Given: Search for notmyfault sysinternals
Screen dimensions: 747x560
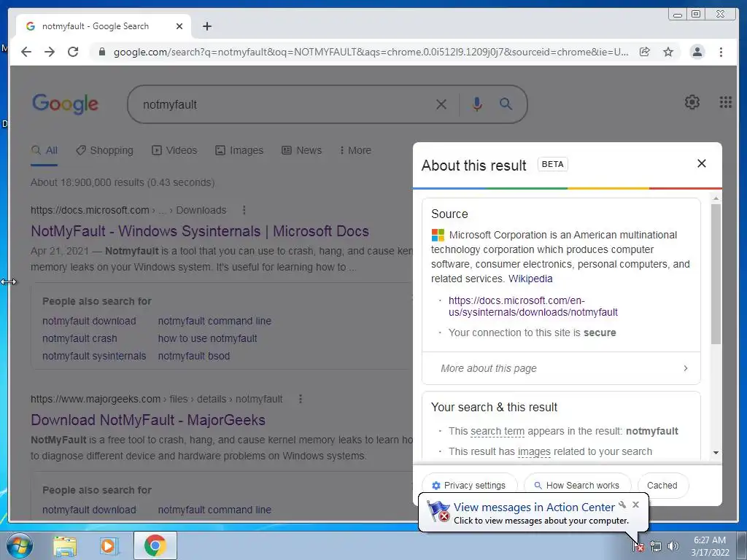Looking at the screenshot, I should 94,356.
